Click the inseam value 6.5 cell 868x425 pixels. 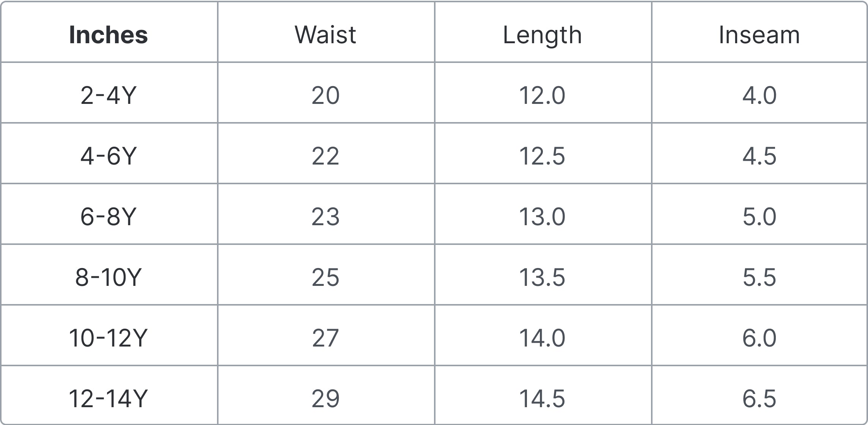(x=759, y=398)
